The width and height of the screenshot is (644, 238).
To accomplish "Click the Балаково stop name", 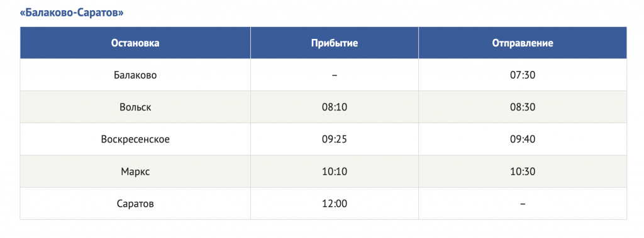I will pyautogui.click(x=135, y=75).
